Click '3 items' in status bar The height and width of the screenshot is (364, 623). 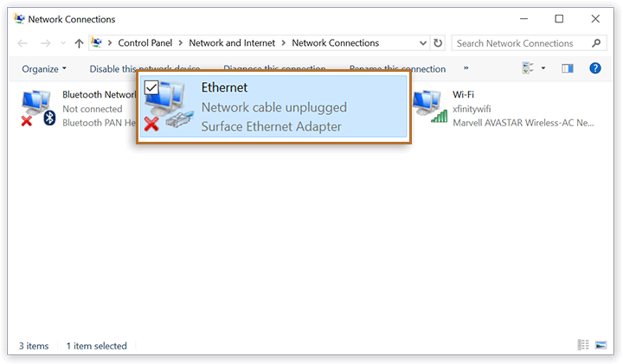(34, 346)
